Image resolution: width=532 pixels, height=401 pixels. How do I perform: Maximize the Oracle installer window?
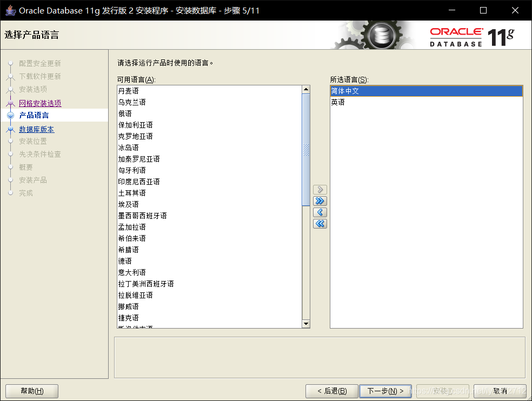[483, 10]
